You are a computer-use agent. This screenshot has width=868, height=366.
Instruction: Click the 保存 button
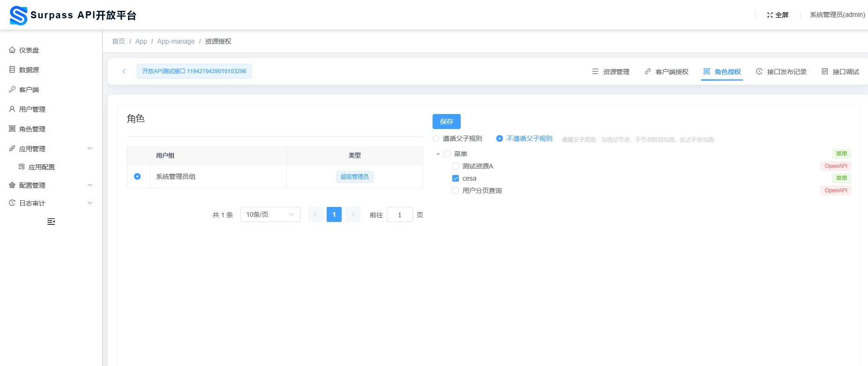point(447,122)
